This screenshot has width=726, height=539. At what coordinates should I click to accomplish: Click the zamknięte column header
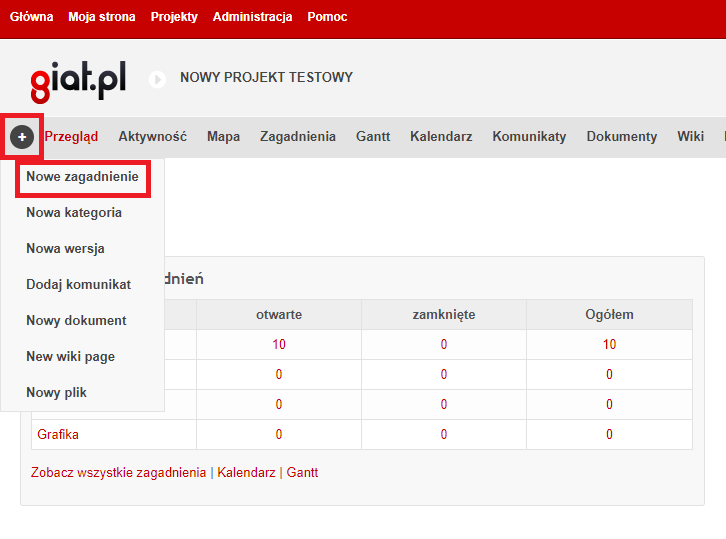(444, 315)
